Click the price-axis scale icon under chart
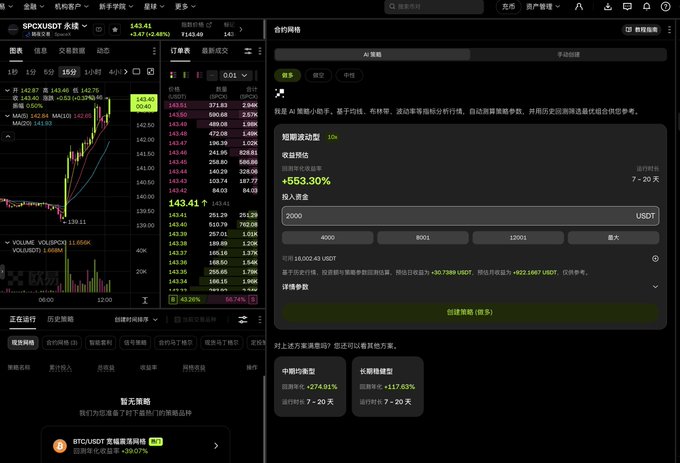Screen dimensions: 680x463 click(145, 300)
